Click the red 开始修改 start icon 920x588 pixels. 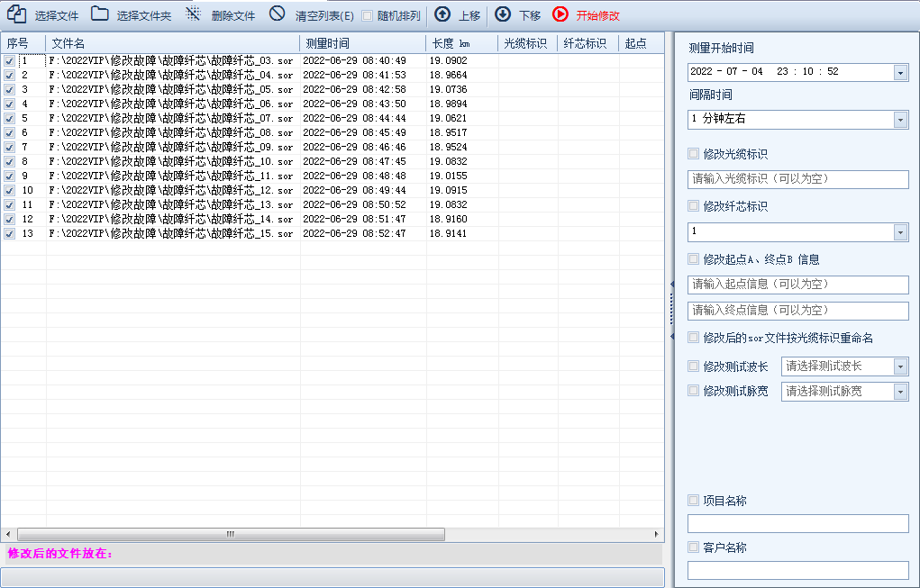point(560,14)
